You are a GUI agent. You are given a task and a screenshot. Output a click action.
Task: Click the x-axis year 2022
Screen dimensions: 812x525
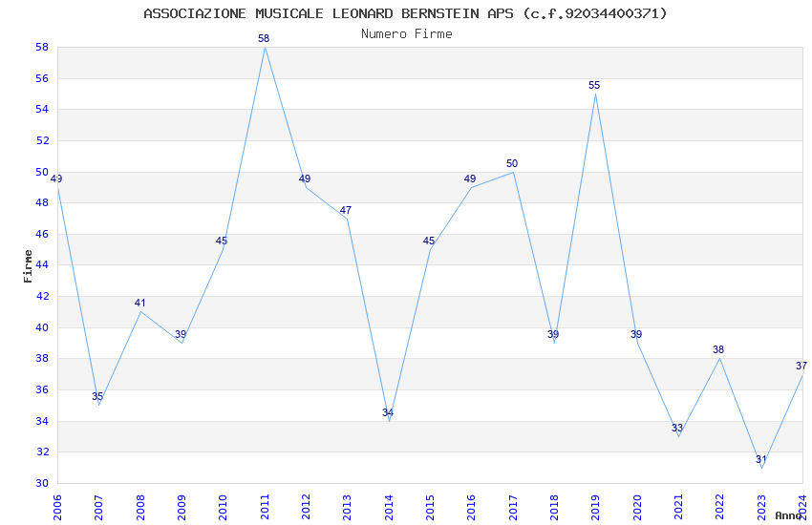720,507
